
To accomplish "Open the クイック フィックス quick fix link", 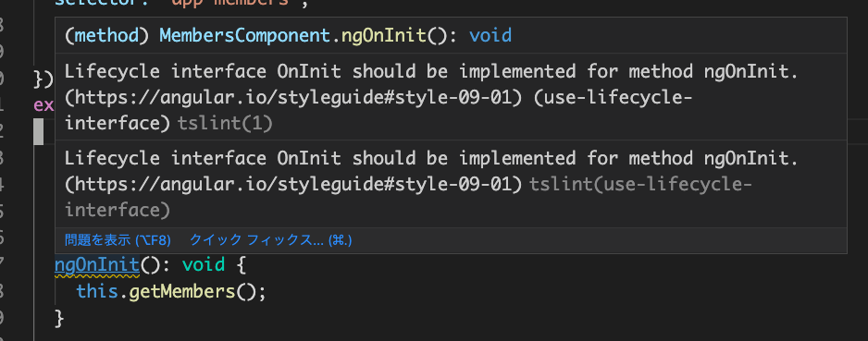I will click(271, 240).
